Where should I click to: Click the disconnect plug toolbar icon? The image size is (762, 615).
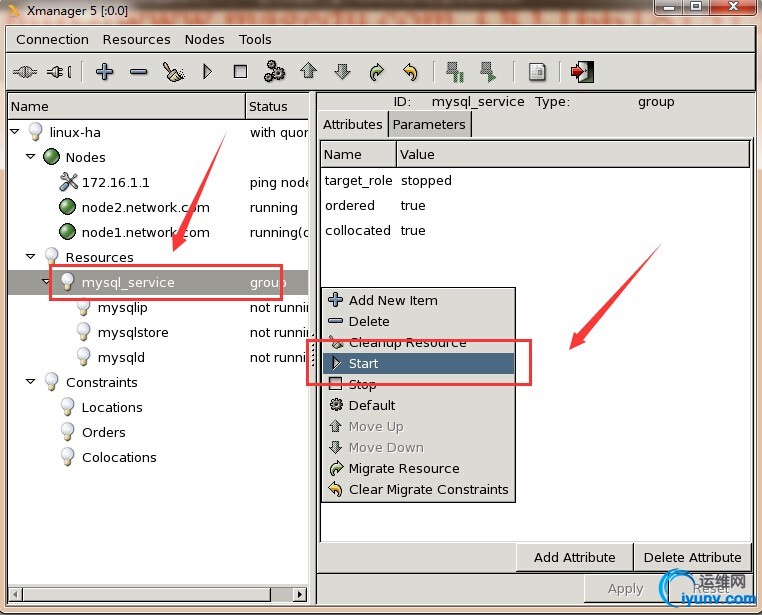pyautogui.click(x=59, y=72)
